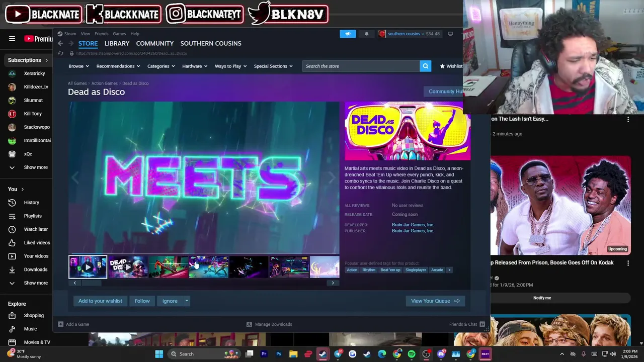Open the SOUTHERN COUSINS profile tab
This screenshot has width=644, height=362.
[x=211, y=44]
